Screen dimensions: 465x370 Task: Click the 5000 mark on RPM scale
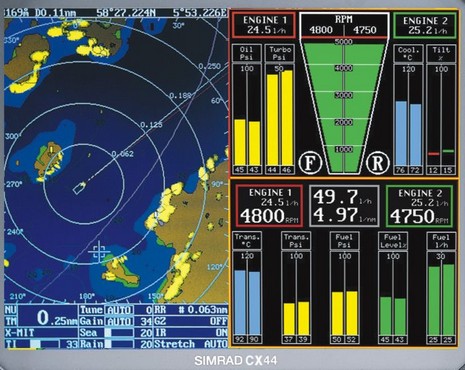coord(344,42)
